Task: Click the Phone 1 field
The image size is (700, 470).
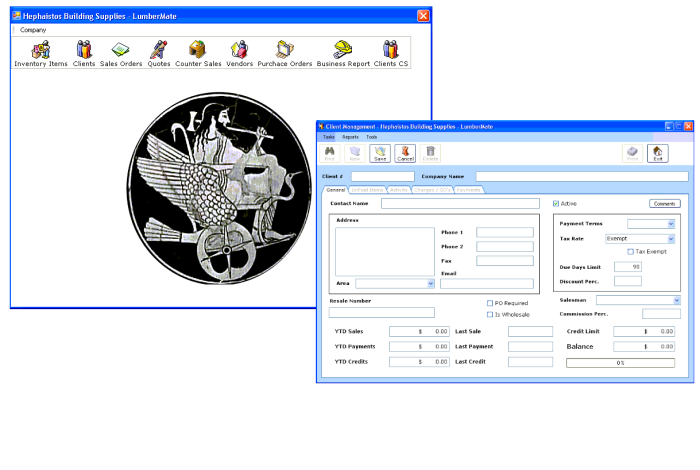Action: pyautogui.click(x=505, y=232)
